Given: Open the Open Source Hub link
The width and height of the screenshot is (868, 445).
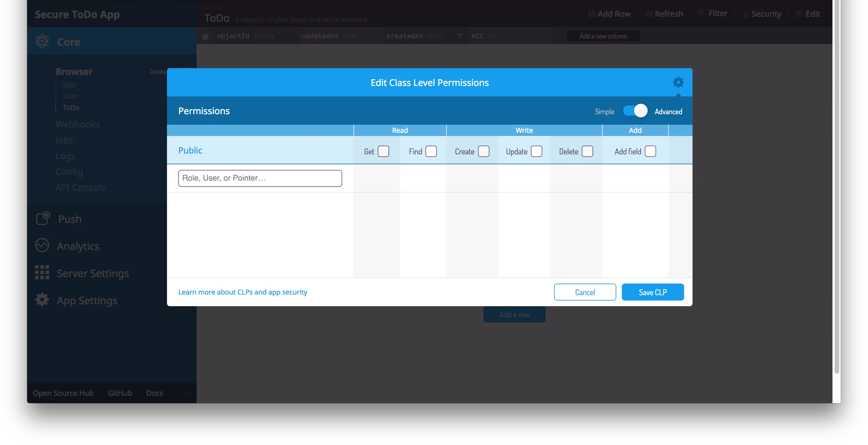Looking at the screenshot, I should (x=63, y=393).
